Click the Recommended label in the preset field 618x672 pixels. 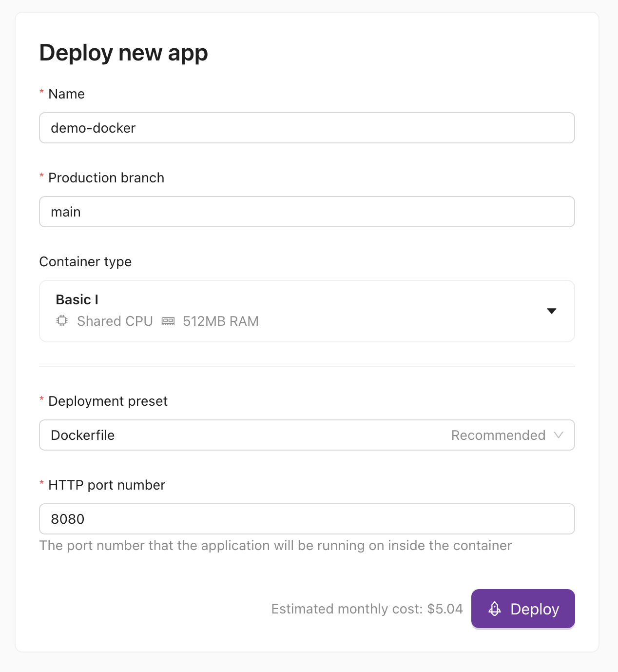(x=498, y=435)
